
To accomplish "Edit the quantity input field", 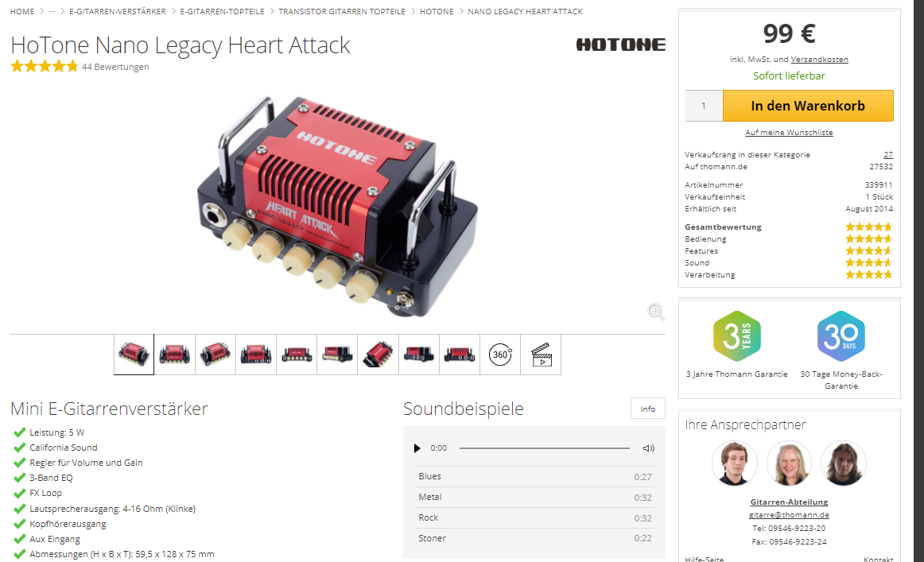I will tap(704, 106).
